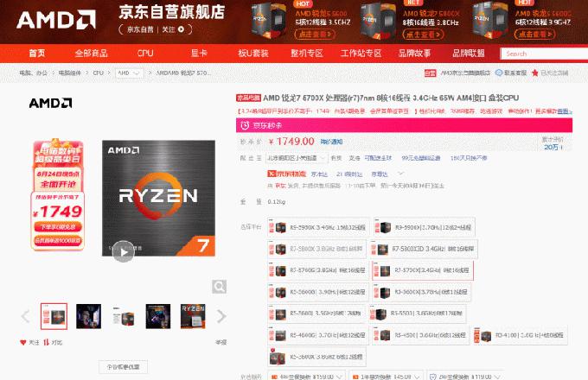Select the R7-5800X 3.8GHz variant option

(x=316, y=249)
